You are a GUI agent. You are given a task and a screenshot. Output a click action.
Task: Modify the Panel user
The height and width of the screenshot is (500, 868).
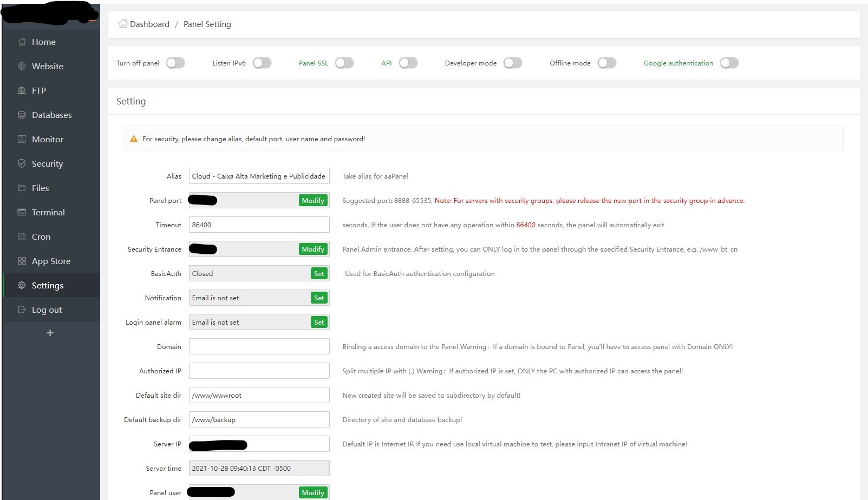coord(313,492)
